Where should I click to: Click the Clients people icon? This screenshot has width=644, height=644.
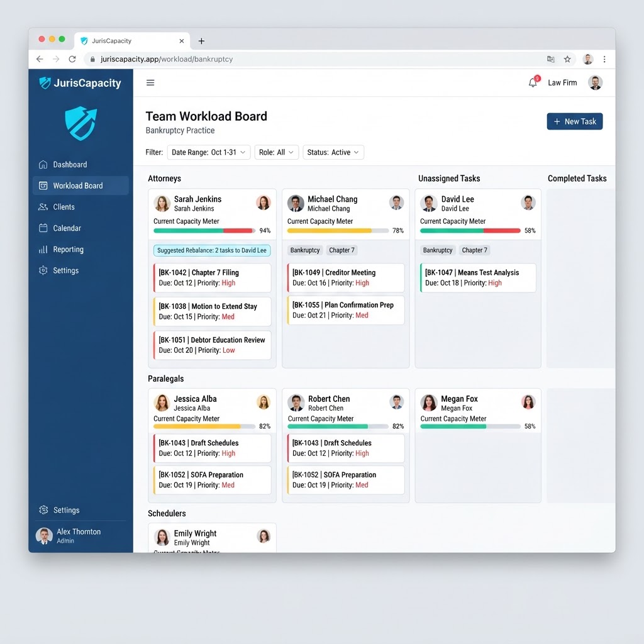[43, 206]
